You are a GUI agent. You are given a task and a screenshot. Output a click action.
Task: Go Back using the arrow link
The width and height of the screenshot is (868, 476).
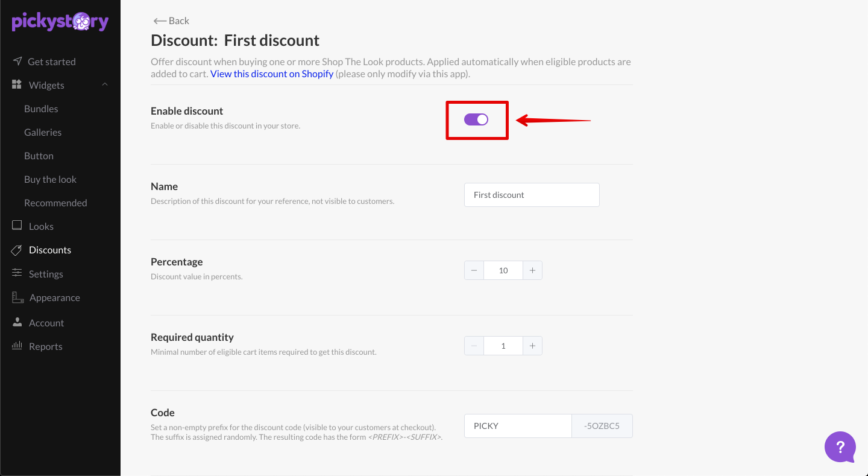tap(171, 21)
